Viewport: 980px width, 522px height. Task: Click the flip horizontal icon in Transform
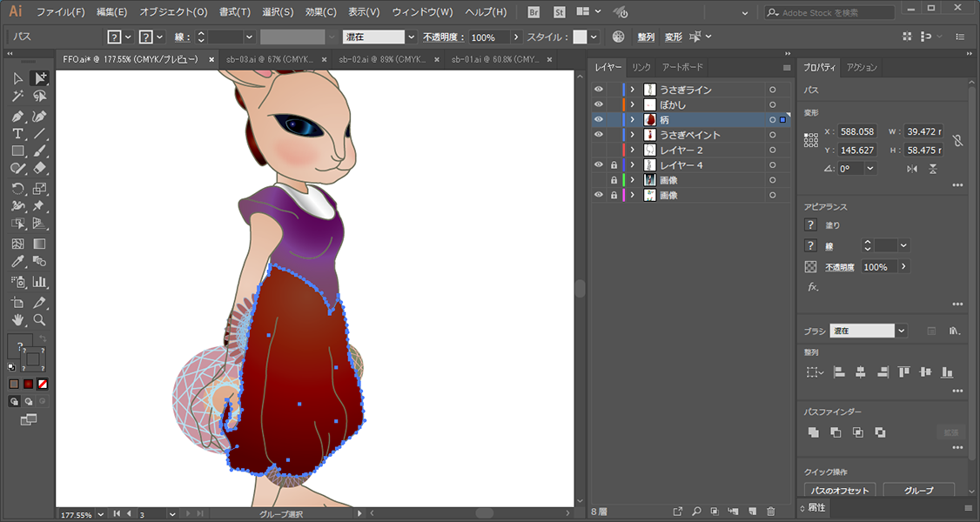(912, 169)
